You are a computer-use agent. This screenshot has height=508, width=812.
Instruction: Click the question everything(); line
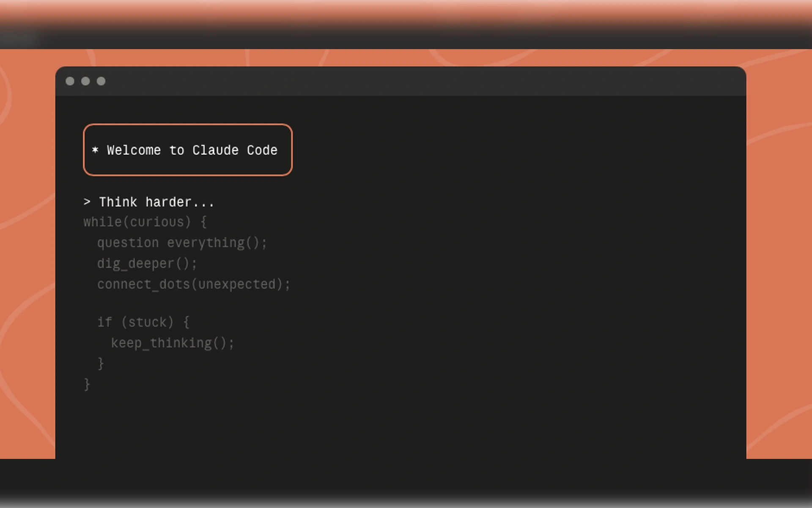click(x=182, y=243)
